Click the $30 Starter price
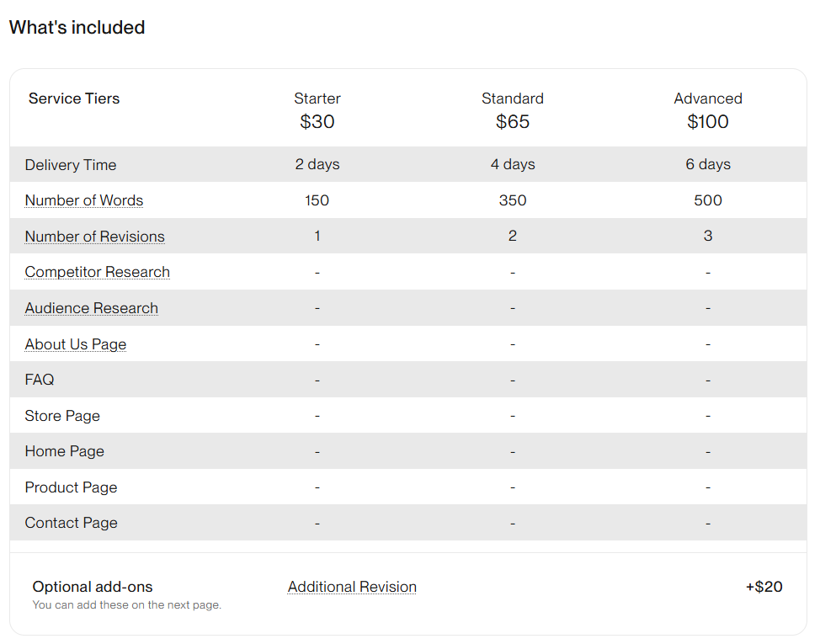 [317, 122]
